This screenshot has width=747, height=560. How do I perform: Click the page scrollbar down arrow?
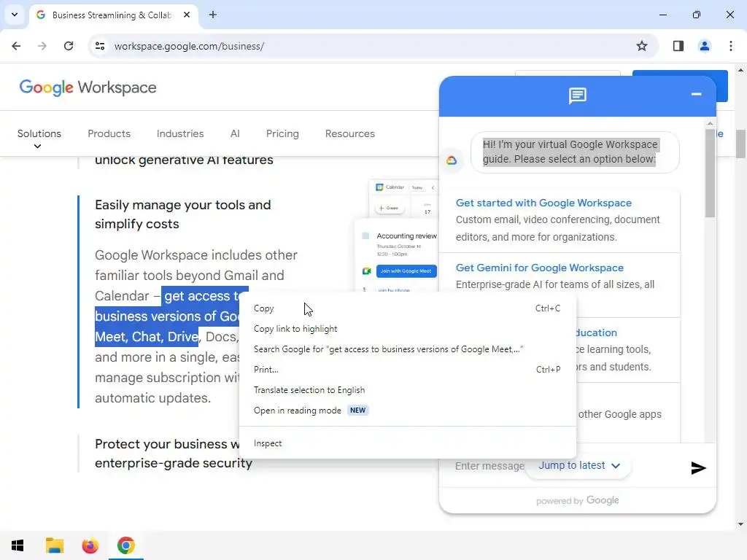pos(740,524)
